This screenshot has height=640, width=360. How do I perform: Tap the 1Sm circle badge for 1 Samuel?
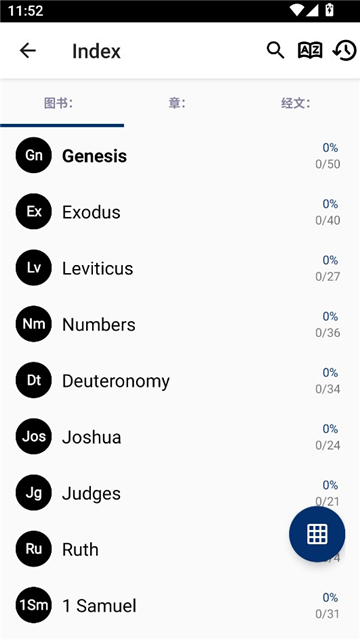[x=33, y=605]
